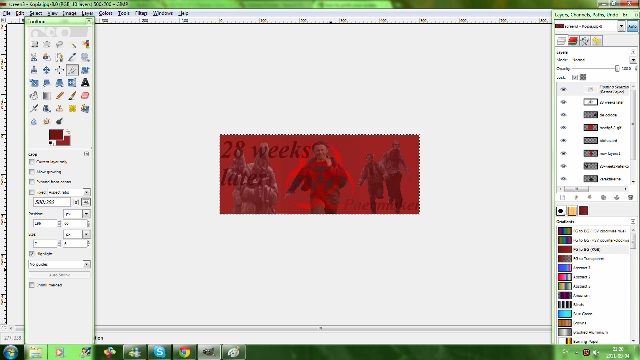Select the Pencil tool
The image size is (640, 360).
pos(60,96)
